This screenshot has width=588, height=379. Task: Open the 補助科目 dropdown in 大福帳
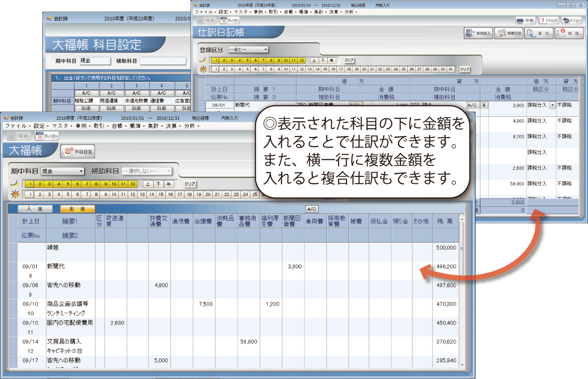tap(146, 171)
